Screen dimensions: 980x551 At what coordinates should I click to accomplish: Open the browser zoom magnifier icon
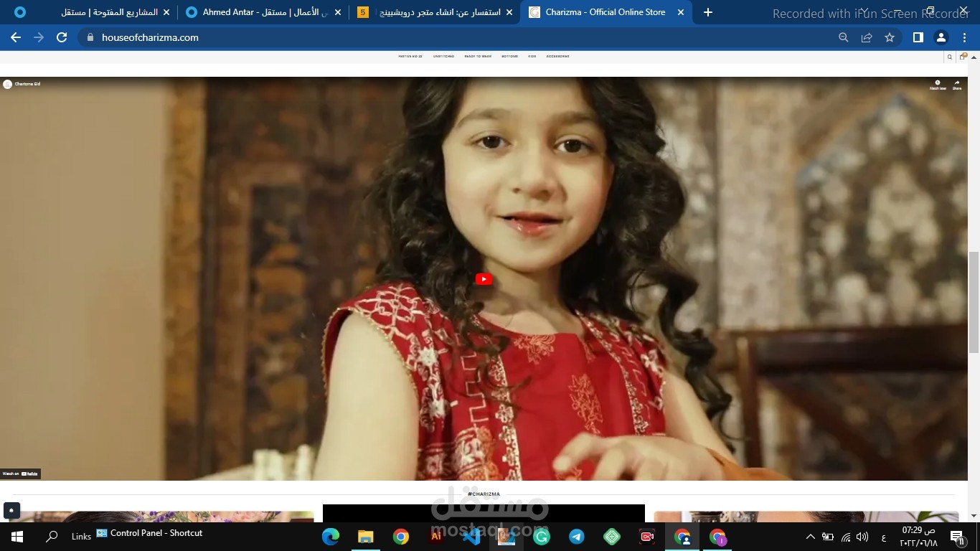click(x=844, y=37)
